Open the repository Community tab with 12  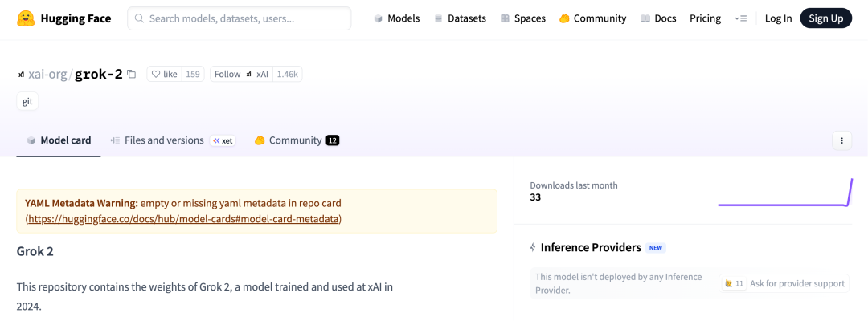click(297, 140)
